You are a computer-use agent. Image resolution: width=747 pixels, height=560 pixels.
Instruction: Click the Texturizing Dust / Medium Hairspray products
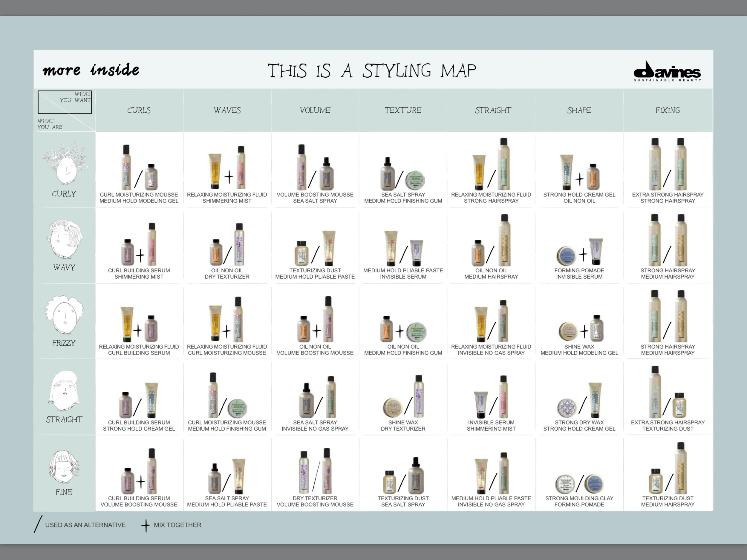(x=668, y=468)
